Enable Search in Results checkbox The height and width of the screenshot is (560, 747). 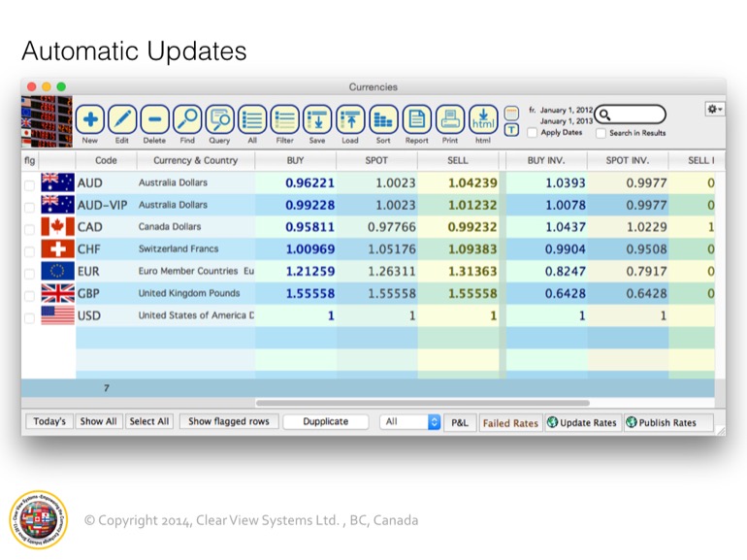(601, 133)
